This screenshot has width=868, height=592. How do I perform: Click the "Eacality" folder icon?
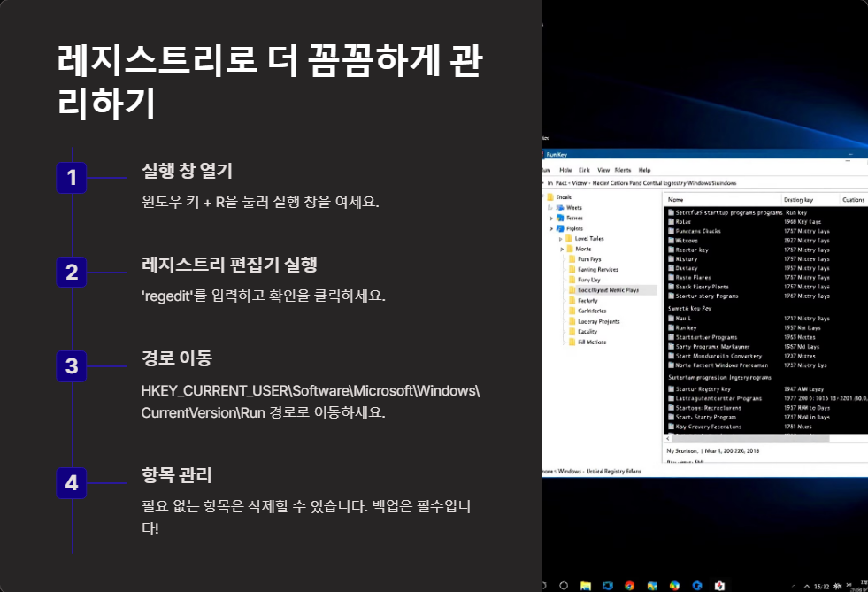(x=571, y=332)
